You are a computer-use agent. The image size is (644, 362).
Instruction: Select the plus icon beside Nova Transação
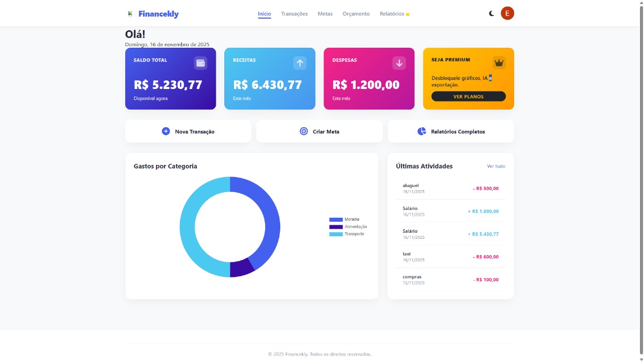166,131
